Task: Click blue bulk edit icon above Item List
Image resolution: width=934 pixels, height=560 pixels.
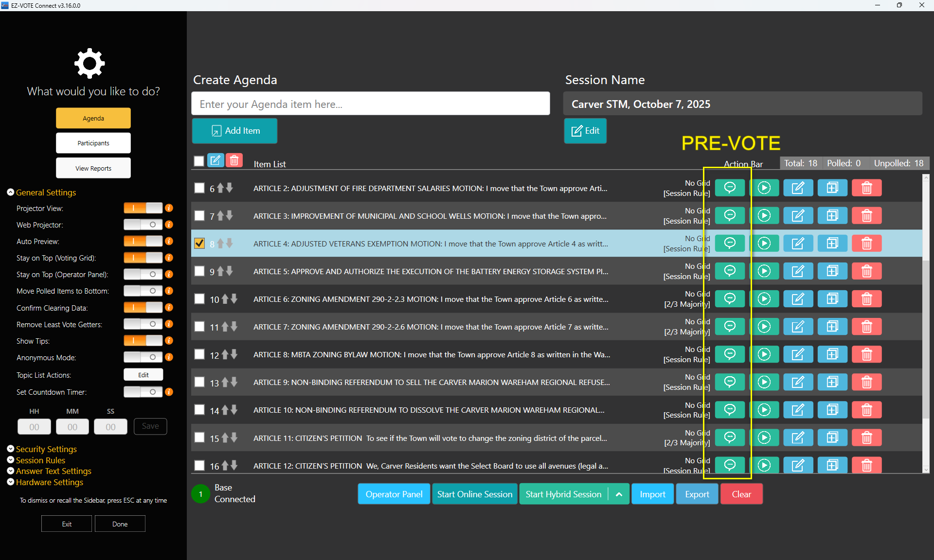Action: click(216, 160)
